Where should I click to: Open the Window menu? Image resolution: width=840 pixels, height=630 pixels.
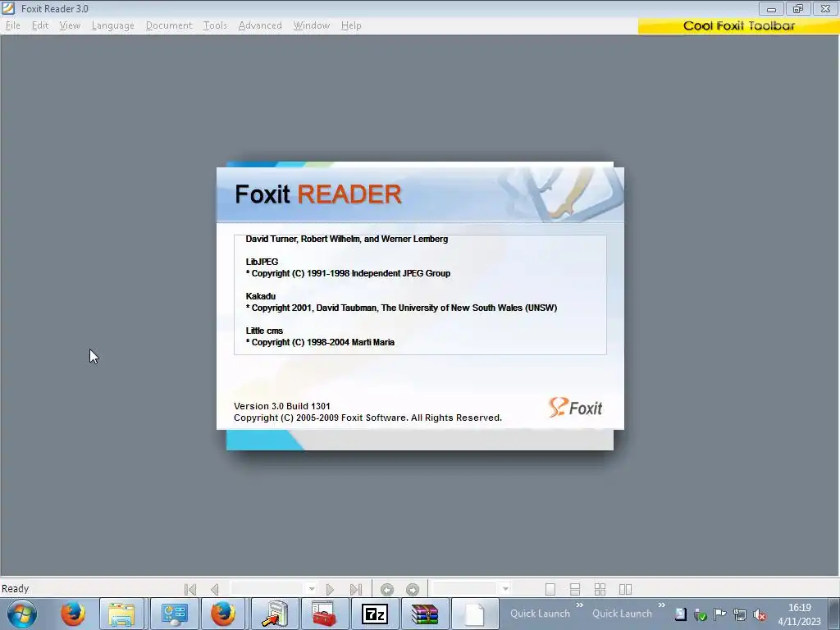point(311,25)
